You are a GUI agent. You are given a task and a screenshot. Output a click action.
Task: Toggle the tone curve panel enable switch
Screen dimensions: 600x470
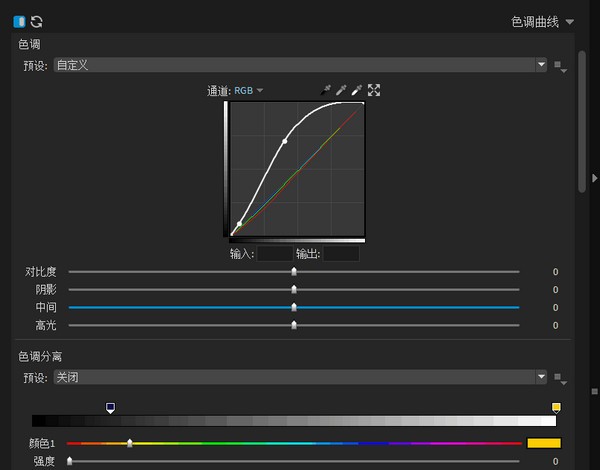click(x=20, y=21)
